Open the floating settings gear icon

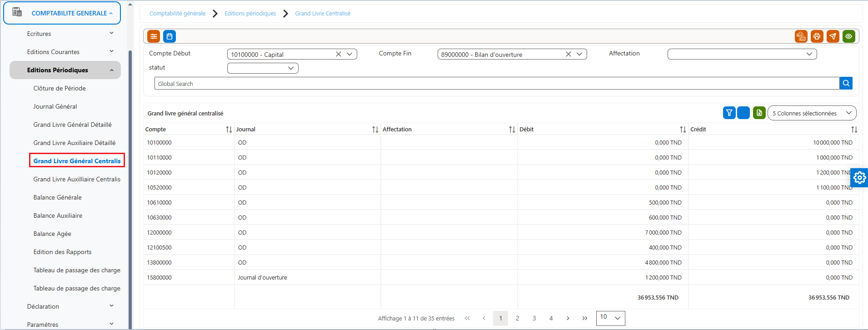pyautogui.click(x=859, y=178)
